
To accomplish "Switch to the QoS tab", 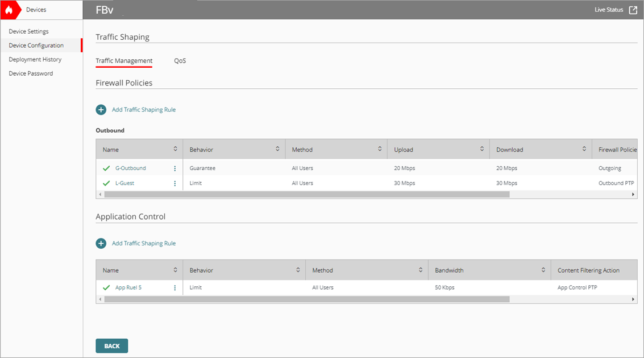I will [180, 60].
